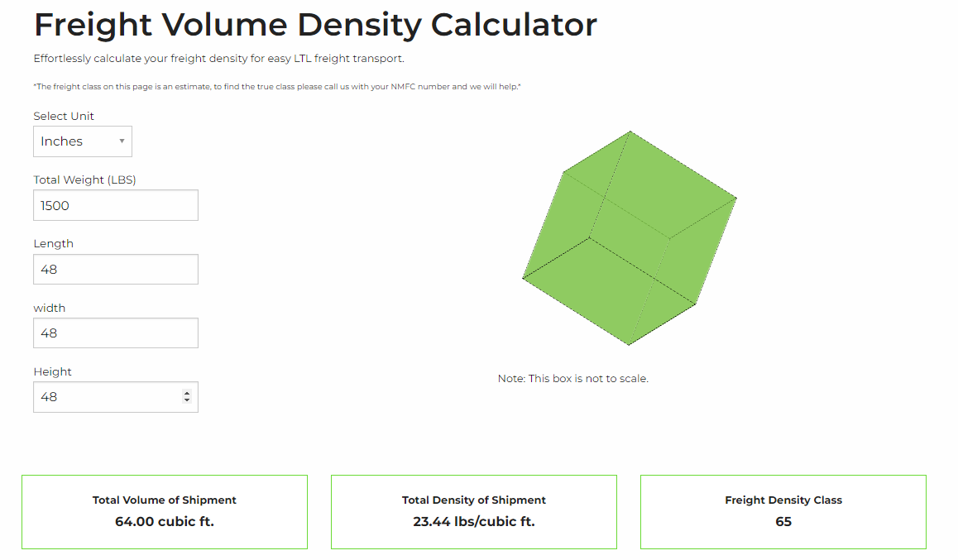Click the "Height" field label
The image size is (958, 560).
tap(53, 371)
